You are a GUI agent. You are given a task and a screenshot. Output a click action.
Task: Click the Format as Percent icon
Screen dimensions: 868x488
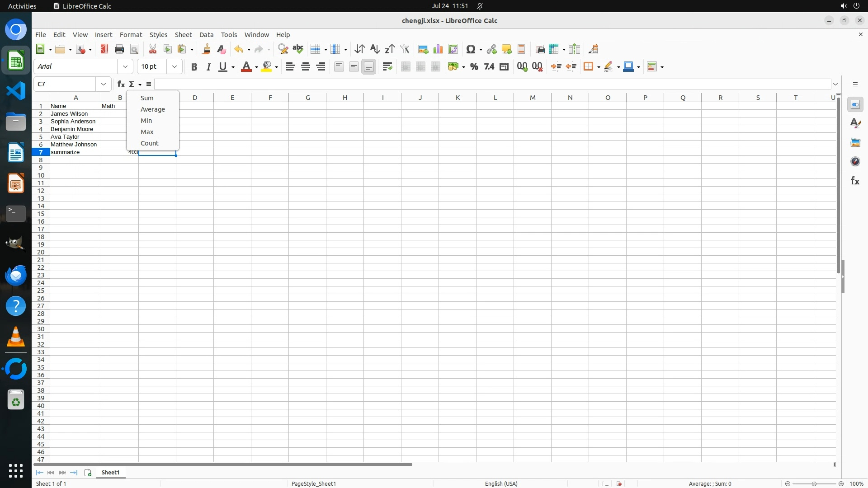click(474, 67)
